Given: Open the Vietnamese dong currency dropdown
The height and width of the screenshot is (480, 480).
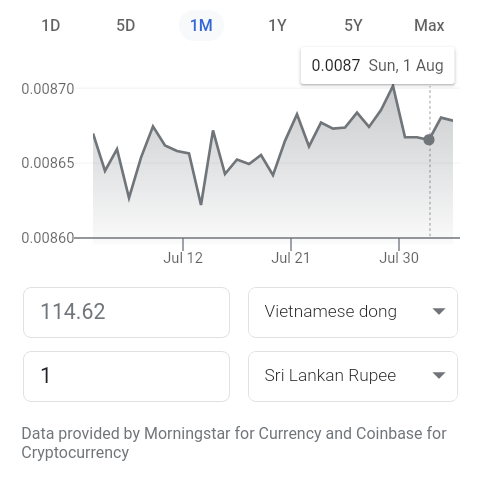Looking at the screenshot, I should [353, 312].
